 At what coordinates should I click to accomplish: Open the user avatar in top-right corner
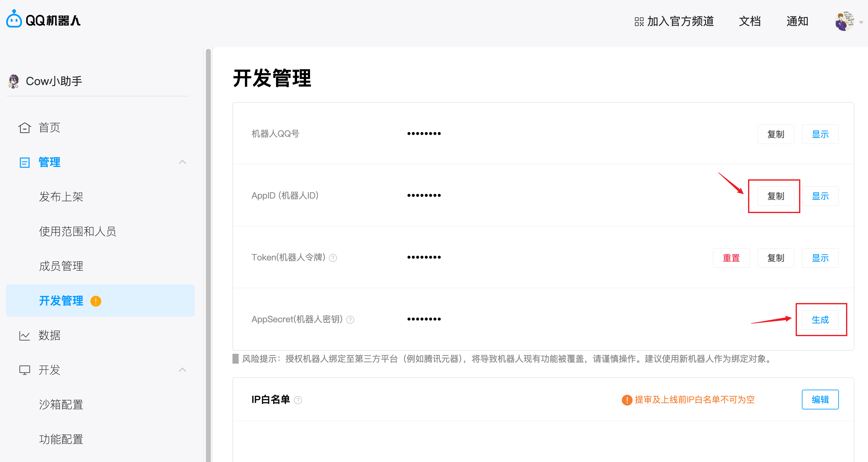point(845,21)
